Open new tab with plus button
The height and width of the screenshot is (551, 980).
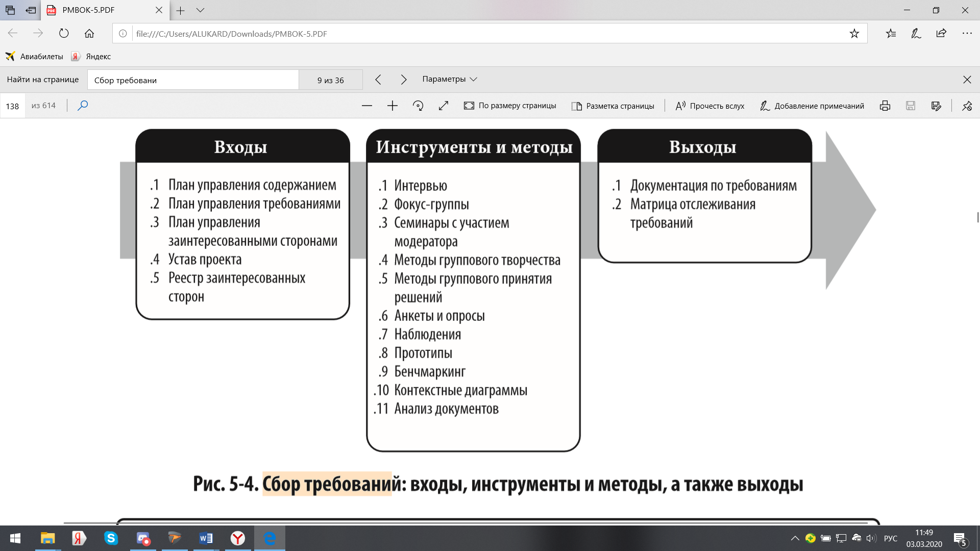pyautogui.click(x=180, y=10)
